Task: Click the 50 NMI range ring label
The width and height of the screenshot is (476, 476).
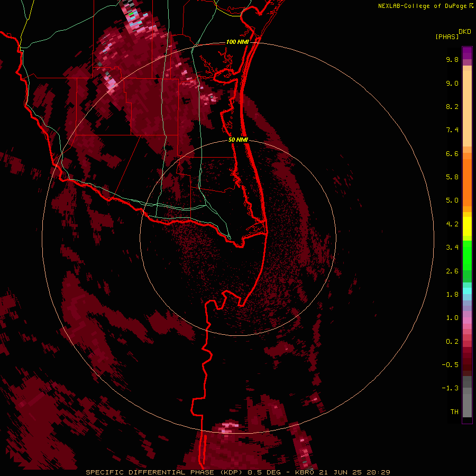Action: click(x=238, y=140)
